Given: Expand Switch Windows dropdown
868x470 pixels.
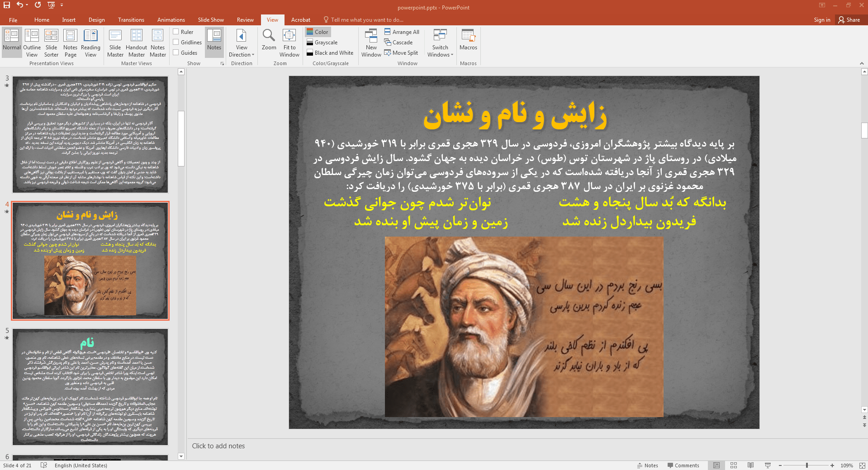Looking at the screenshot, I should (x=440, y=42).
